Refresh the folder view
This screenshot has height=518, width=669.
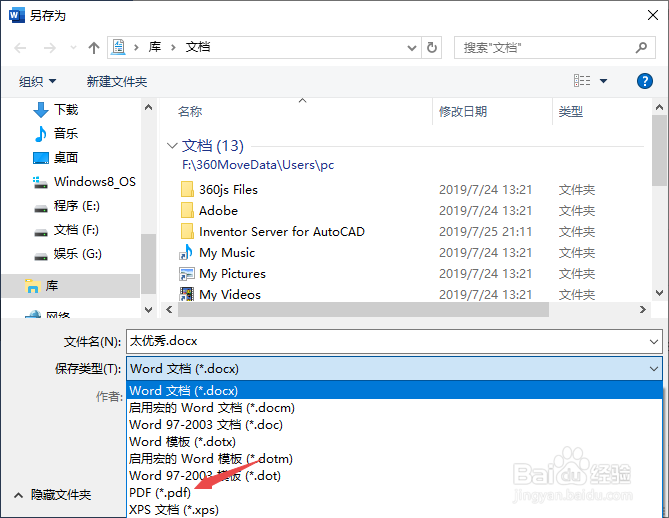pyautogui.click(x=432, y=47)
